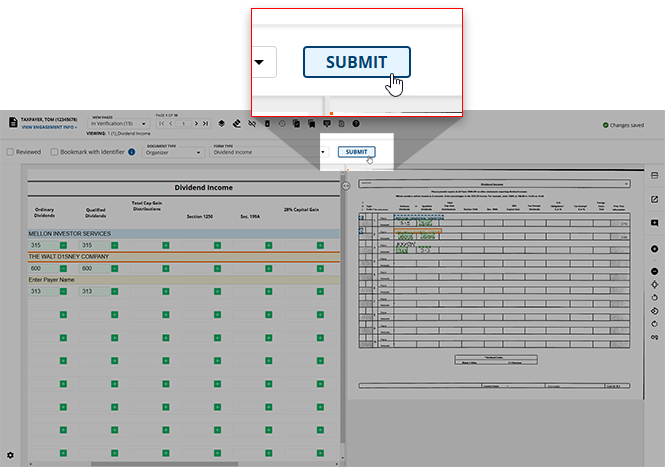Viewport: 665px width, 467px height.
Task: Click the Total Cap Gain Distributions header
Action: (x=147, y=206)
